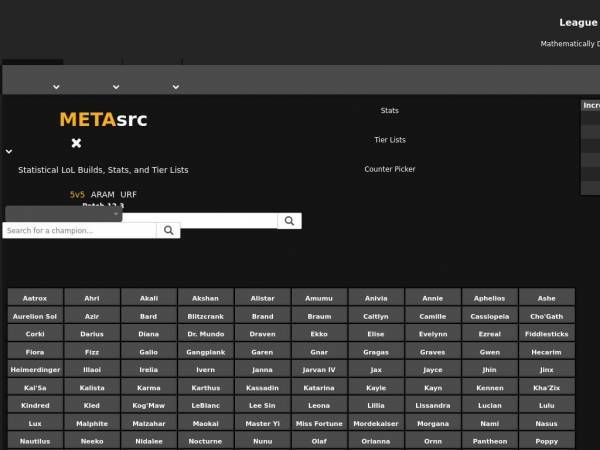Open Annie champion page
The image size is (600, 450).
tap(433, 297)
